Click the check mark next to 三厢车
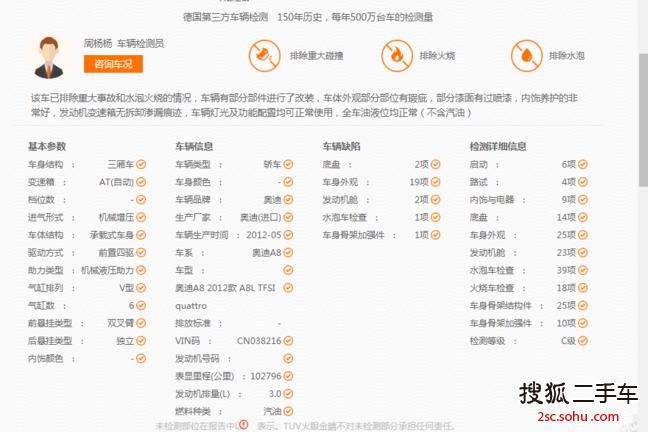Screen dimensions: 648x432 141,165
